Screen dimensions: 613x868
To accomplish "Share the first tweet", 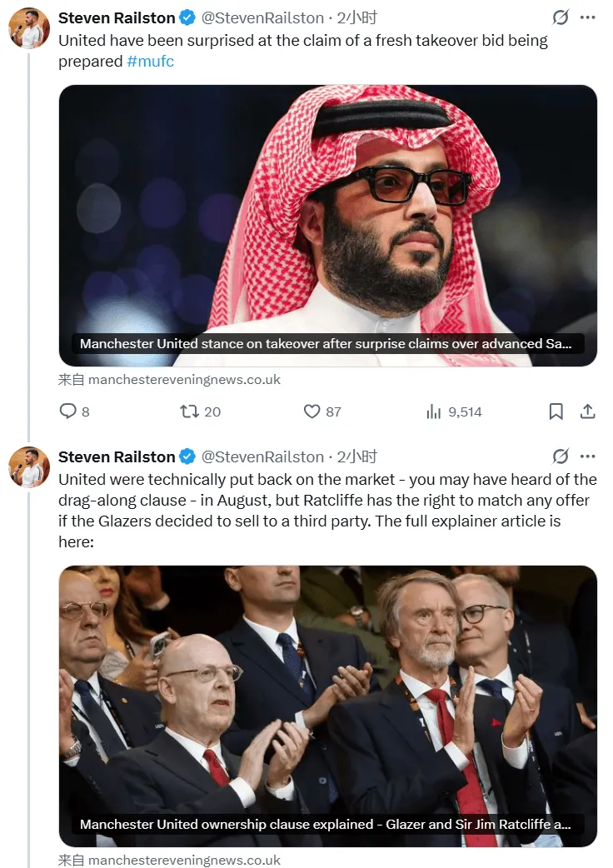I will tap(587, 412).
